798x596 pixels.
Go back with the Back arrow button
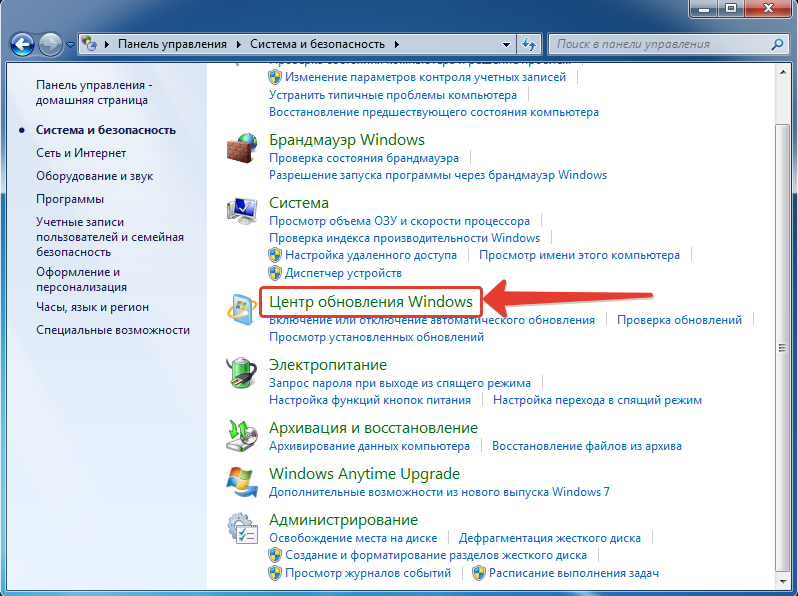click(22, 45)
